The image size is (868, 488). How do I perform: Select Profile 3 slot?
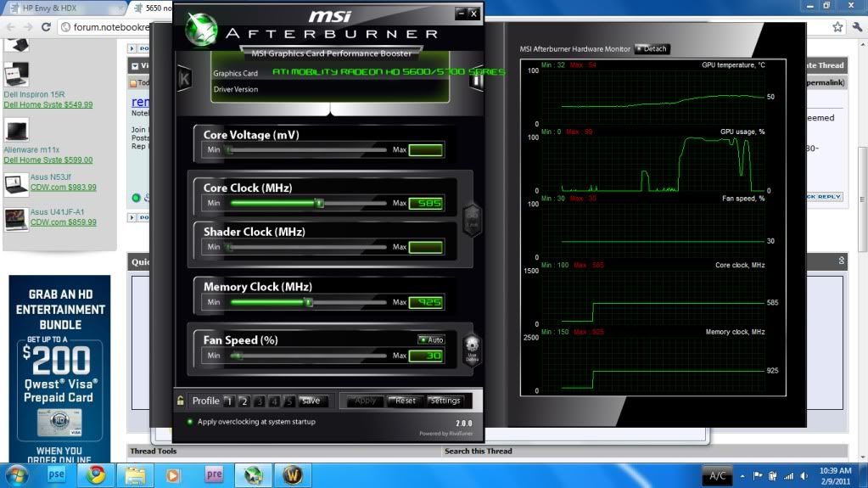[x=259, y=401]
